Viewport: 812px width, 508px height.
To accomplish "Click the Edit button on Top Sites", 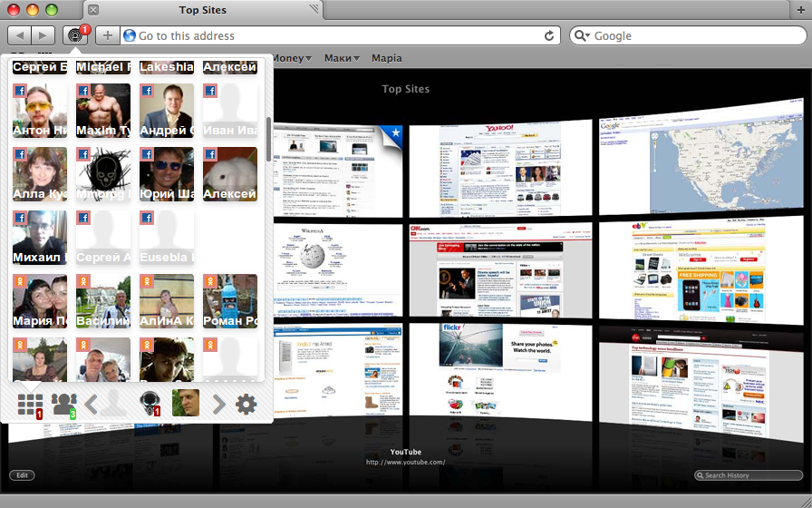I will pyautogui.click(x=22, y=475).
